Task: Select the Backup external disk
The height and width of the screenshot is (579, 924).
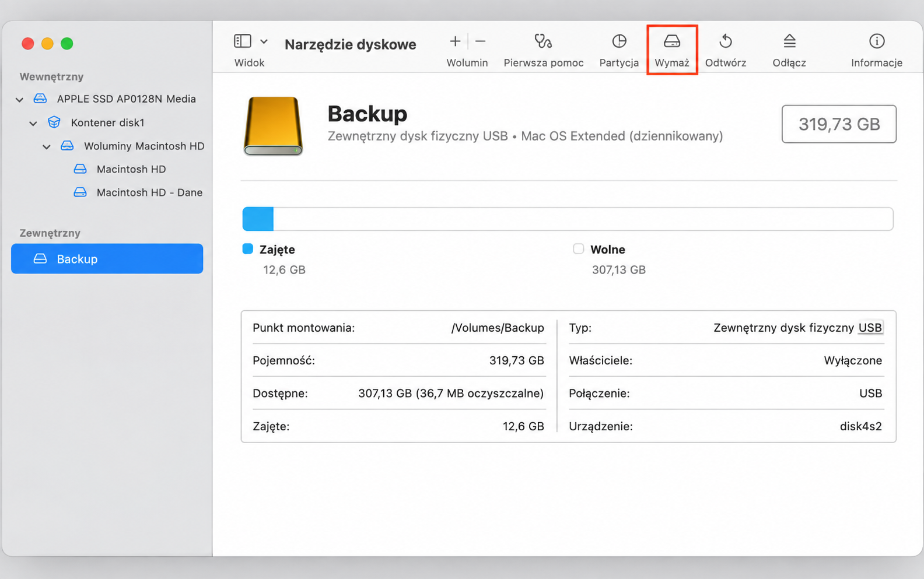Action: pos(107,258)
